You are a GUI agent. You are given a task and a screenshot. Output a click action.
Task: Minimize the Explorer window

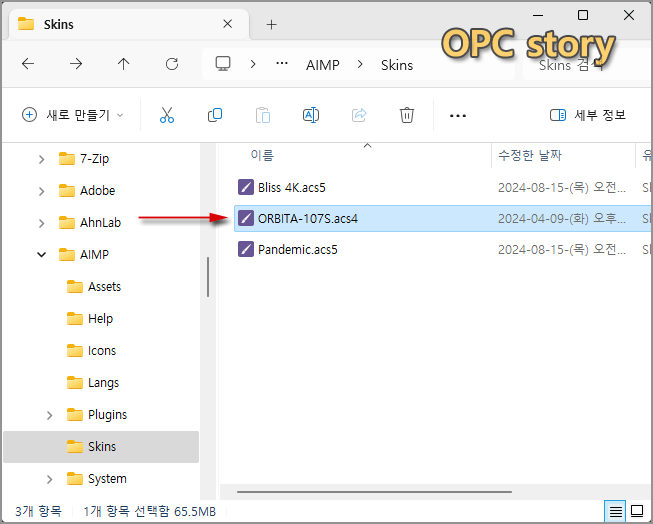(x=538, y=15)
